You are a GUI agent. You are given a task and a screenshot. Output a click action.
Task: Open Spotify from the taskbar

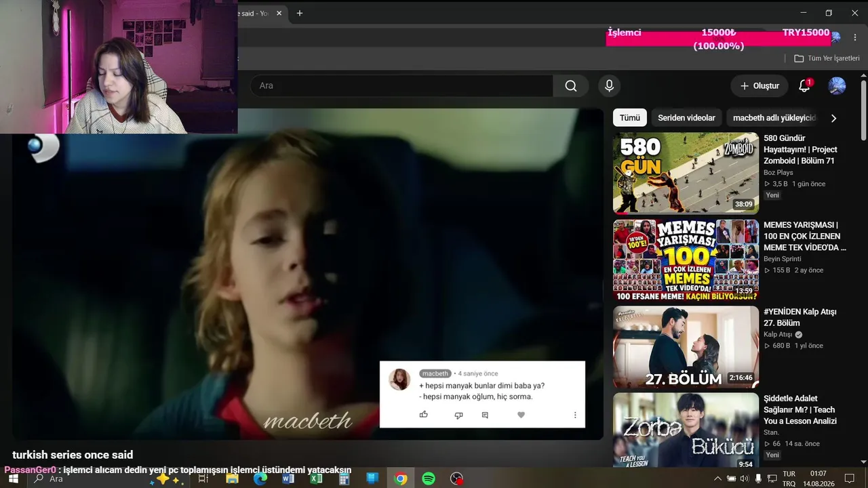pyautogui.click(x=429, y=479)
